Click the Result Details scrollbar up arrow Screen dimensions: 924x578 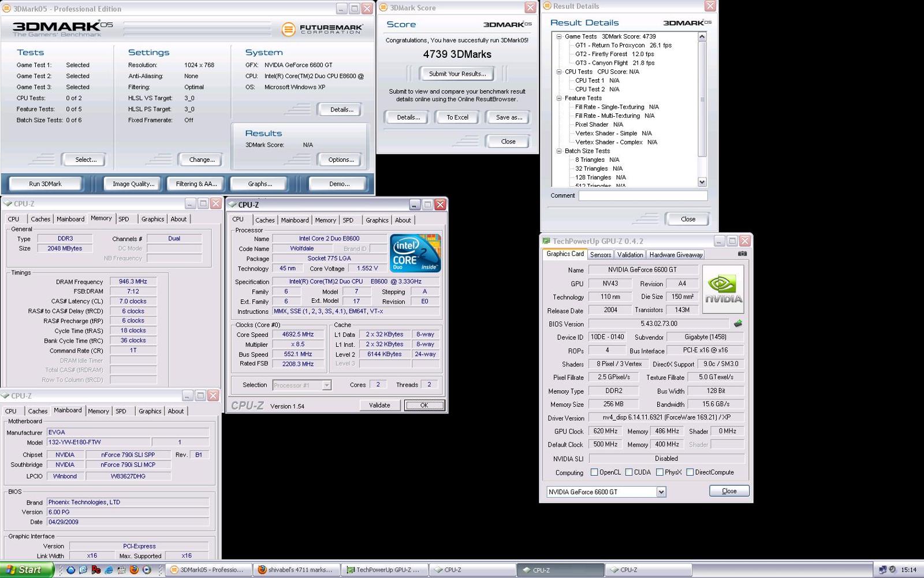702,37
